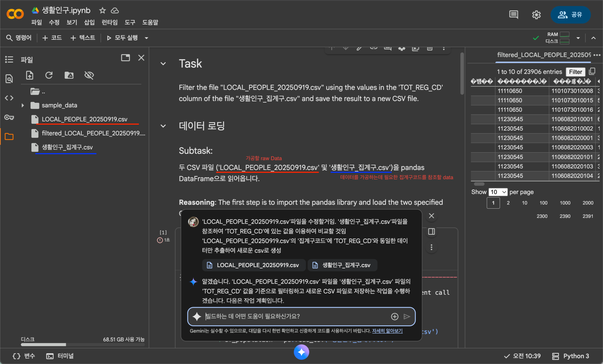Mount Google Drive from files toolbar
Viewport: 603px width, 364px height.
[69, 75]
